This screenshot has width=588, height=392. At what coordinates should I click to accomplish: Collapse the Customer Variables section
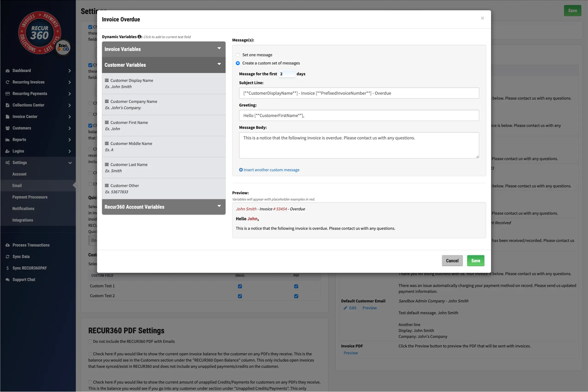pos(164,65)
